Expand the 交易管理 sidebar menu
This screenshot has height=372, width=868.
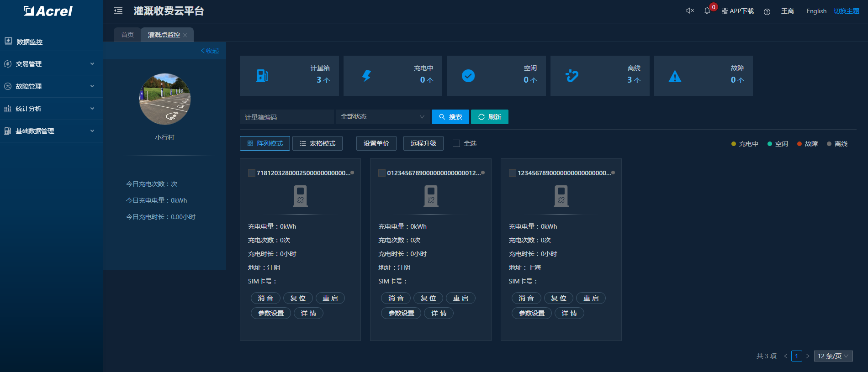coord(51,64)
